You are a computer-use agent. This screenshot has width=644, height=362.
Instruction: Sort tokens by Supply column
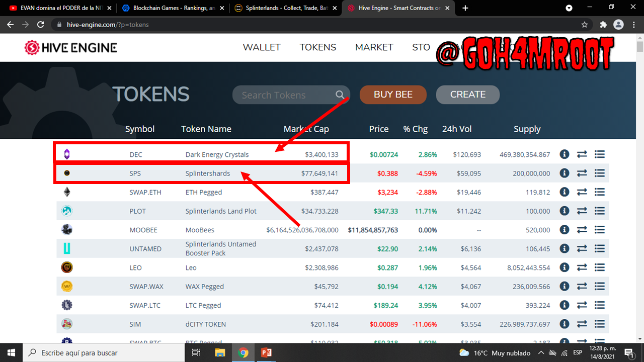(527, 129)
